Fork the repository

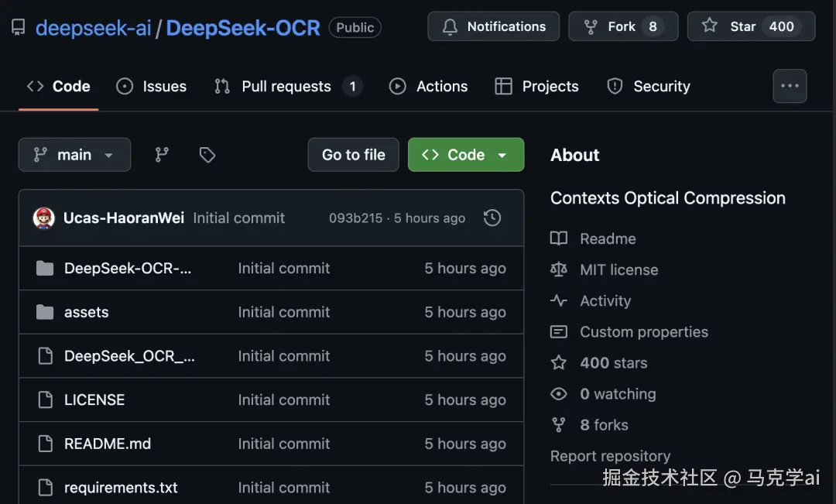point(622,26)
